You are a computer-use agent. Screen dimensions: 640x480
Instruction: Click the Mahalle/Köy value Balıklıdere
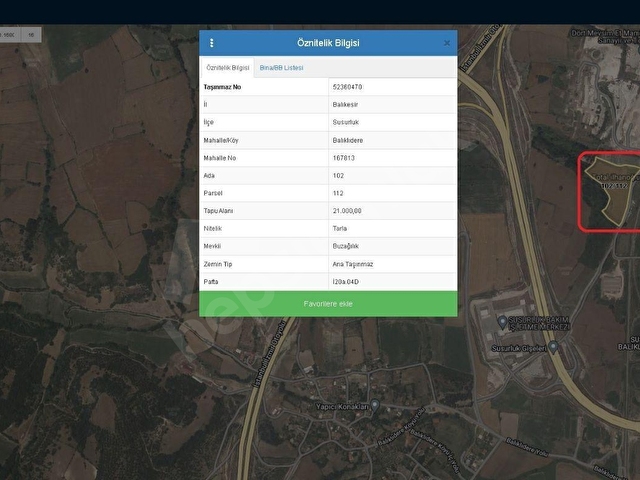click(348, 140)
